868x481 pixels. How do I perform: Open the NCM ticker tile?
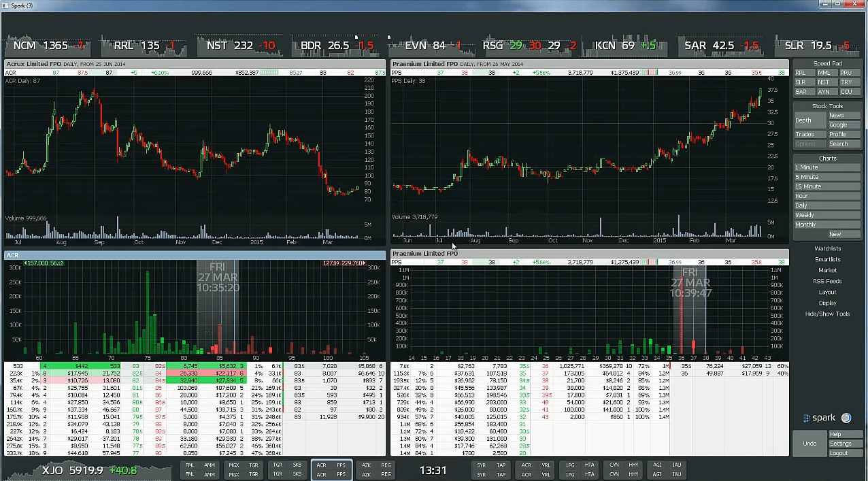(x=50, y=46)
